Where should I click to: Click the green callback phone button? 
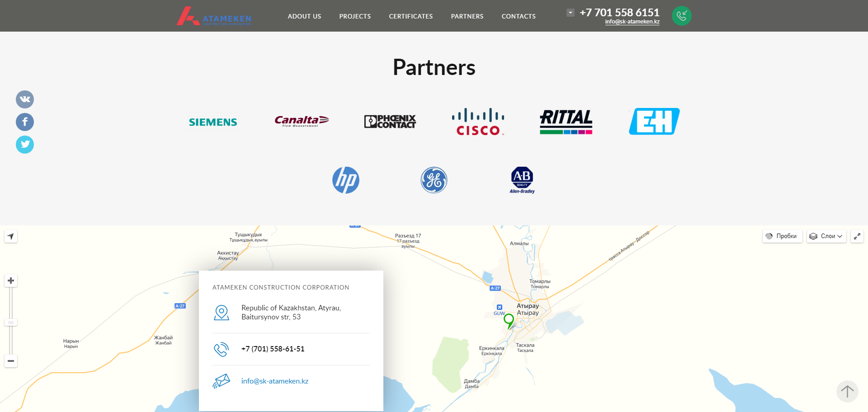(x=682, y=16)
